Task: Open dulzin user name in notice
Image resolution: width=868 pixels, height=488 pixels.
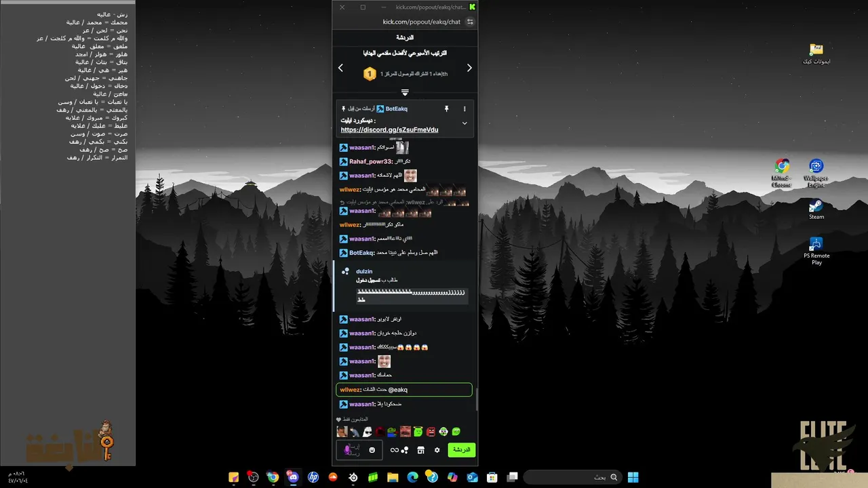Action: click(x=364, y=271)
